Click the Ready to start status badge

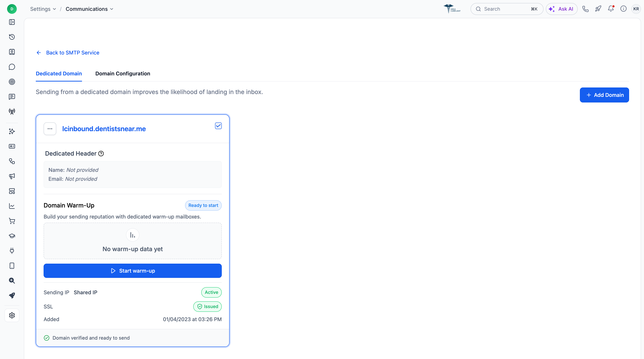click(x=203, y=205)
